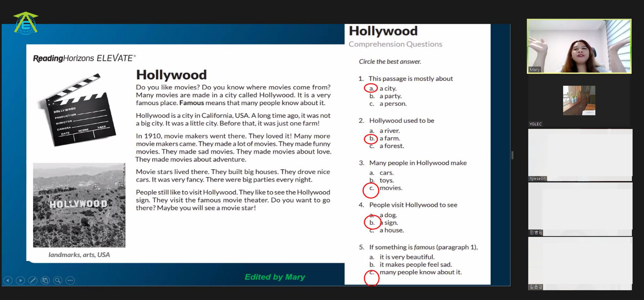This screenshot has height=300, width=644.
Task: Activate the slide zoom magnifier
Action: (58, 280)
